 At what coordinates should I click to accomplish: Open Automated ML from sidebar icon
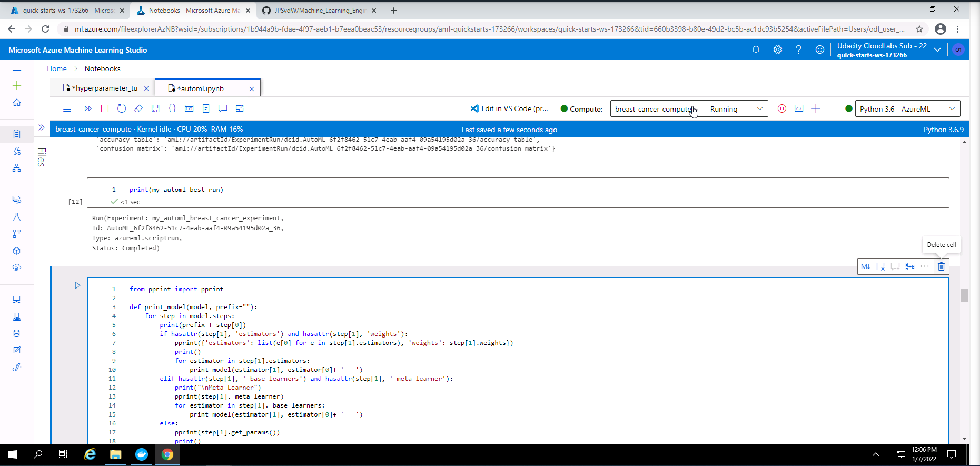click(17, 151)
